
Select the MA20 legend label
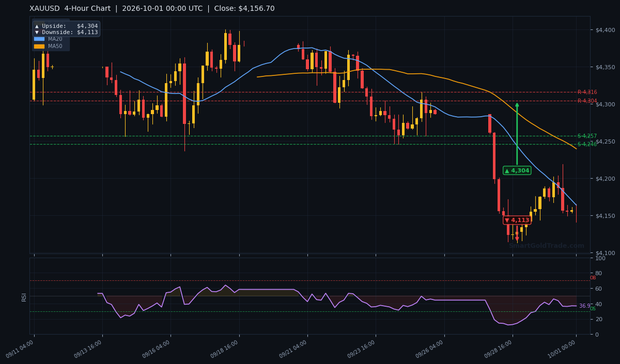[55, 39]
